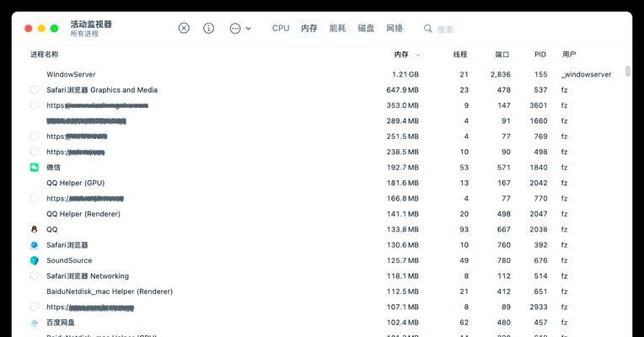Click the search magnifier icon
The image size is (644, 337).
coord(428,29)
